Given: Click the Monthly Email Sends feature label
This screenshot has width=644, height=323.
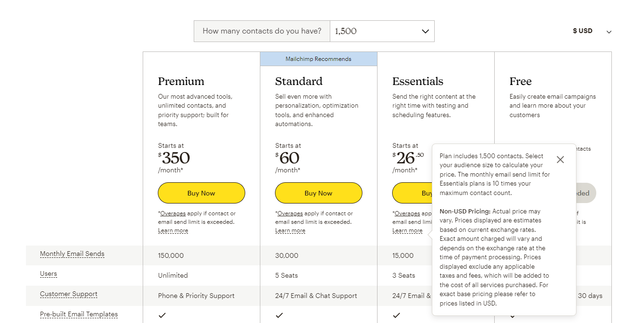Looking at the screenshot, I should [x=72, y=254].
